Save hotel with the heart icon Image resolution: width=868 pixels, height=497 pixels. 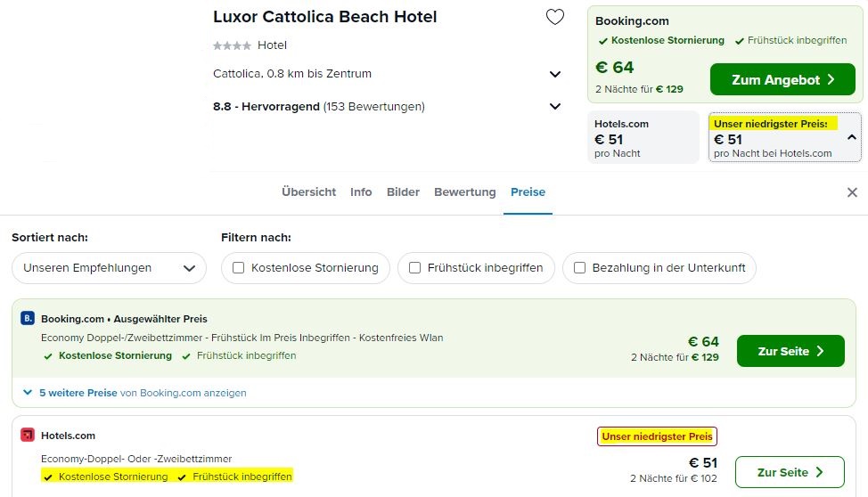pyautogui.click(x=554, y=17)
